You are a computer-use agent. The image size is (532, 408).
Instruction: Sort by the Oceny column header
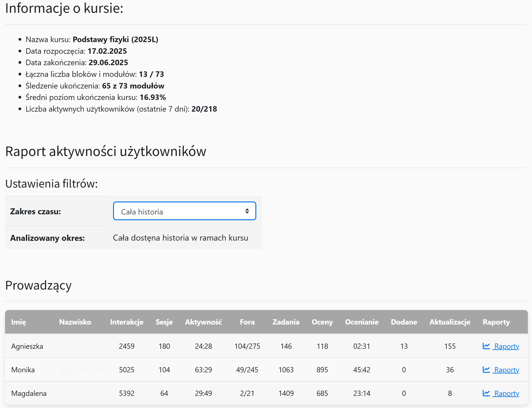click(322, 322)
